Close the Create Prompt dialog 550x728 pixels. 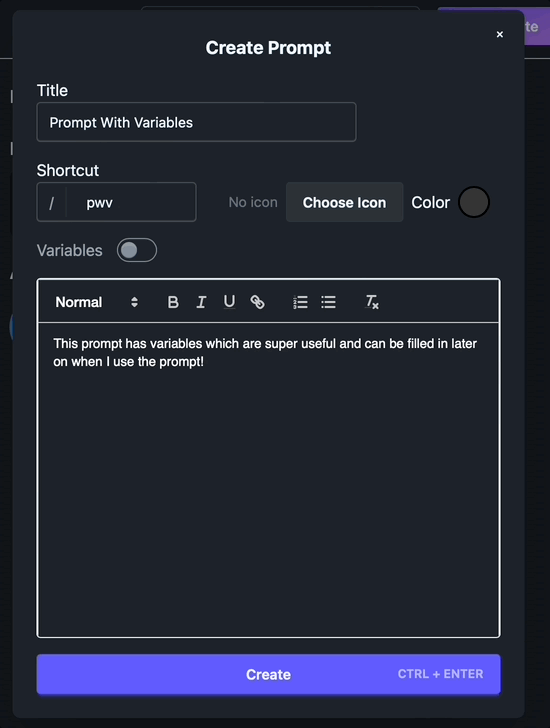click(x=500, y=34)
